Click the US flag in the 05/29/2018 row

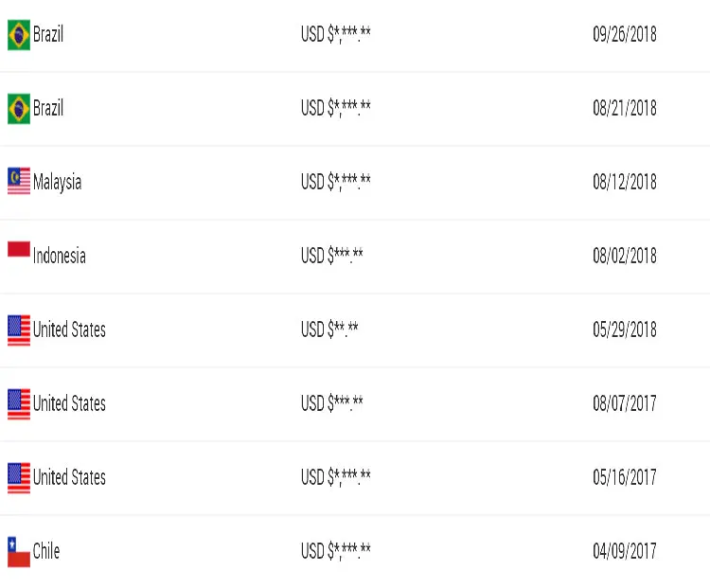click(18, 330)
